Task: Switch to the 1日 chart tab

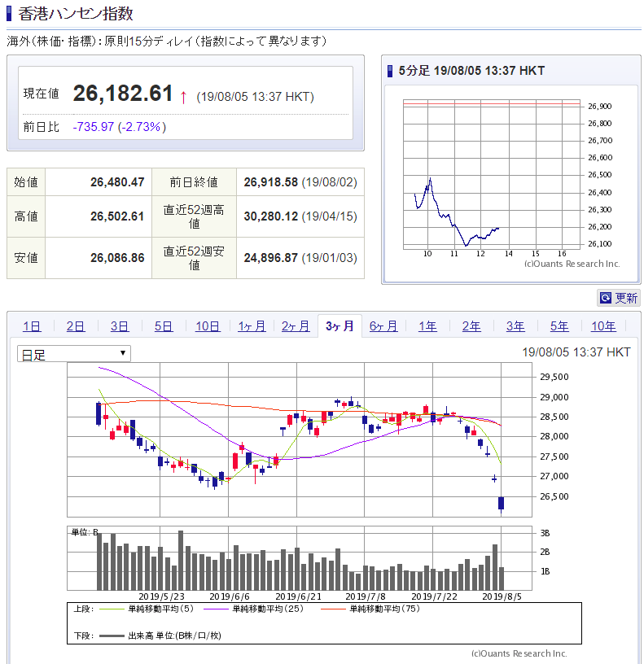Action: [x=32, y=326]
